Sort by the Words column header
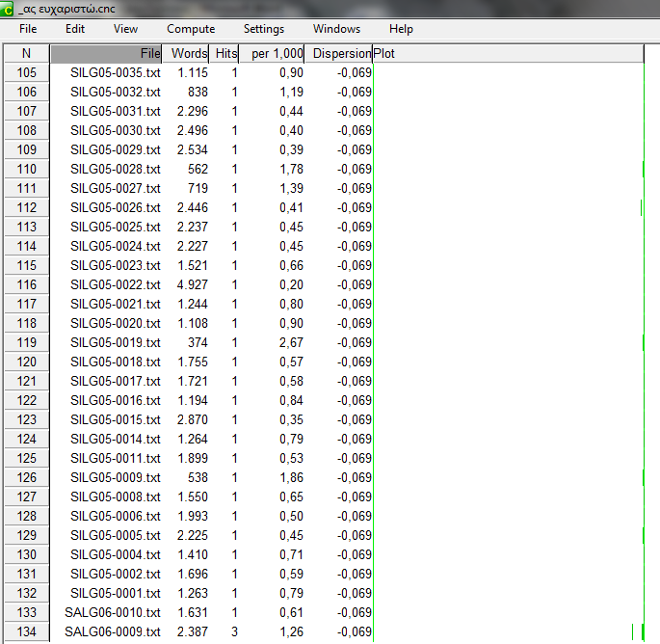This screenshot has width=660, height=644. pyautogui.click(x=186, y=53)
